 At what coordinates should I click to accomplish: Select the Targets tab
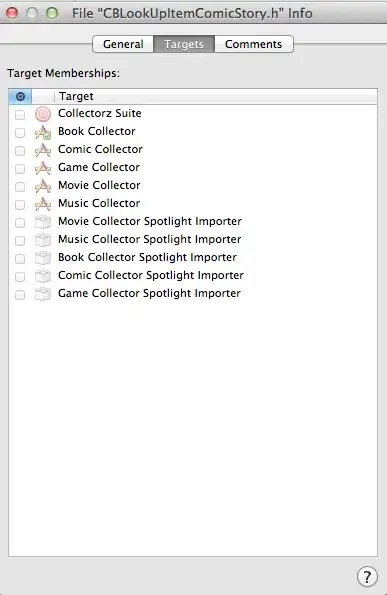pyautogui.click(x=184, y=44)
